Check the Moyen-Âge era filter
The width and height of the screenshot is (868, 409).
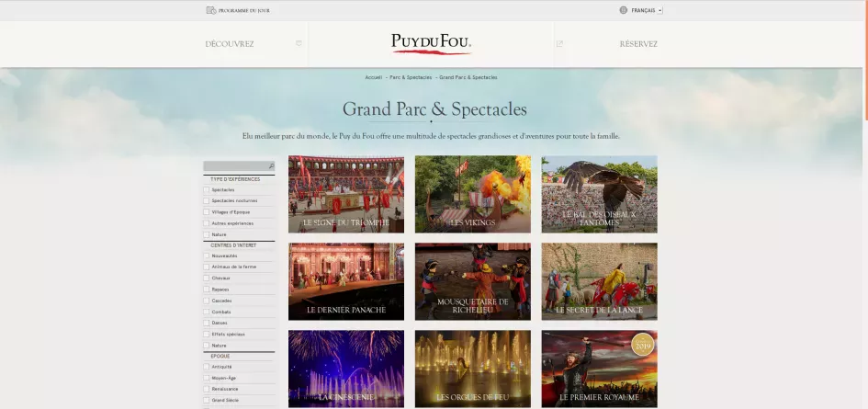coord(207,378)
